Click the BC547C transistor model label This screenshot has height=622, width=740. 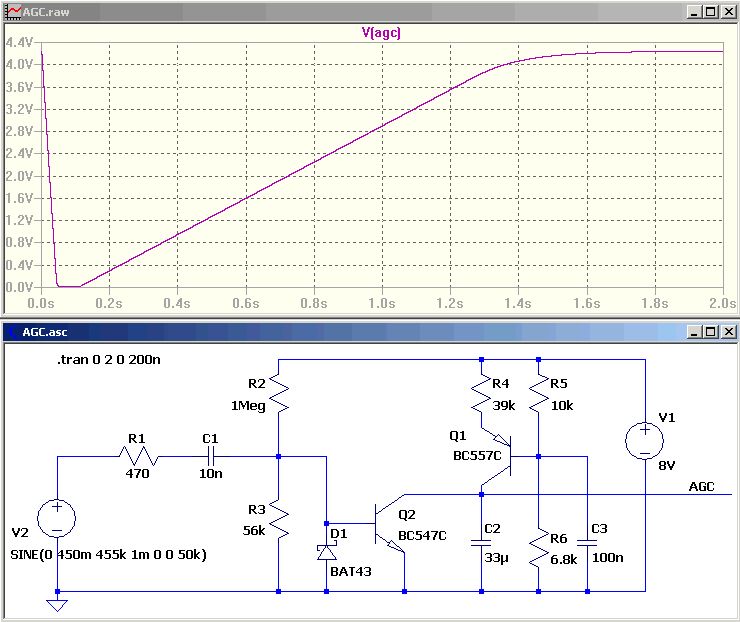[x=422, y=536]
